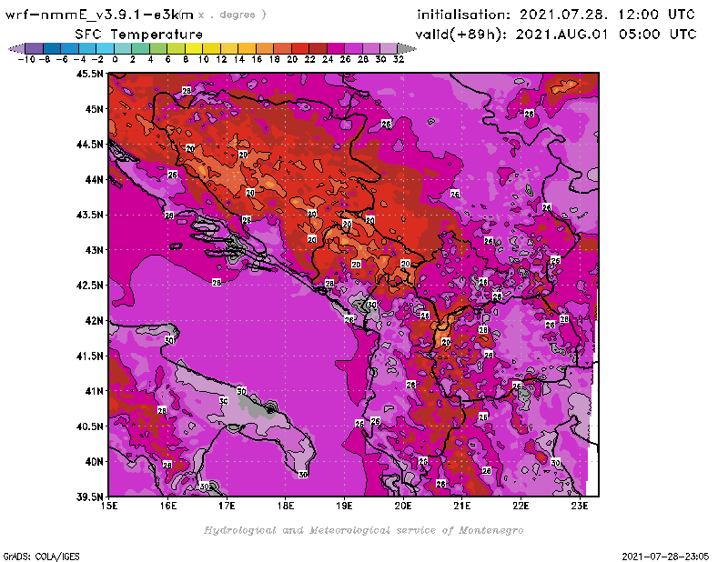Click the 0 value on legend scale
This screenshot has height=562, width=728.
(115, 60)
